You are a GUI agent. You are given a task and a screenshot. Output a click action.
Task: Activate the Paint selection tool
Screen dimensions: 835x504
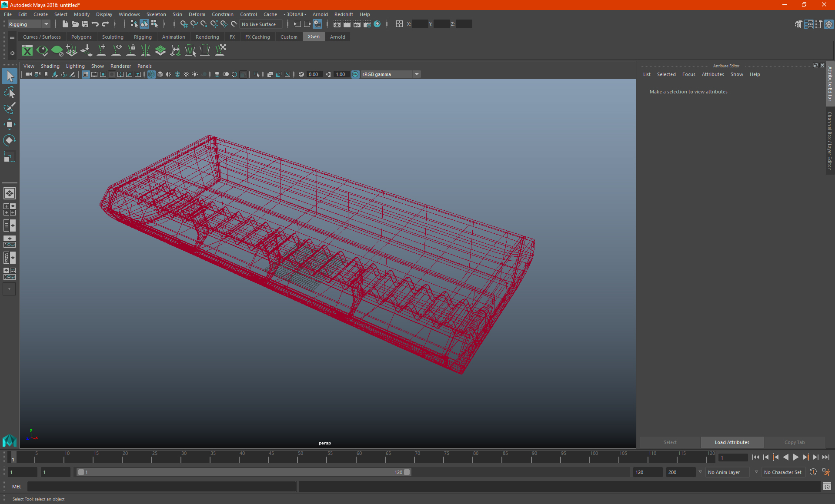point(10,108)
